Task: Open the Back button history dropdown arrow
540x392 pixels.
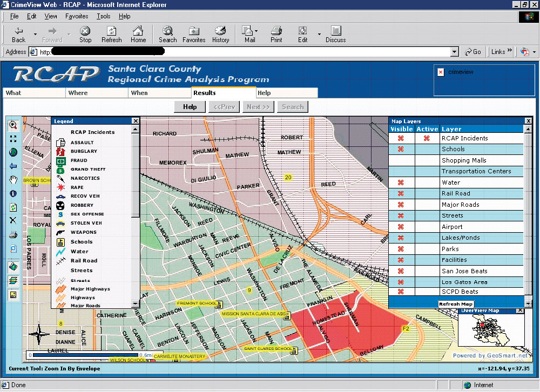Action: coord(35,35)
